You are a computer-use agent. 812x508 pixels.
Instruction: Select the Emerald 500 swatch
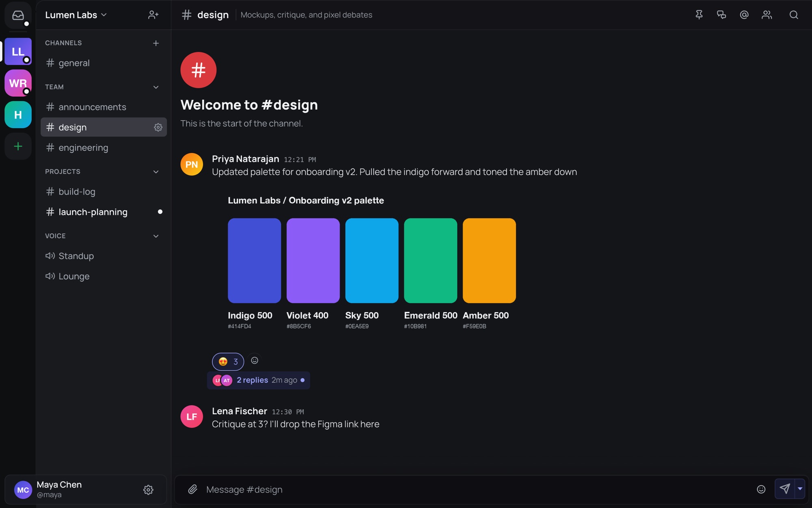click(x=431, y=261)
